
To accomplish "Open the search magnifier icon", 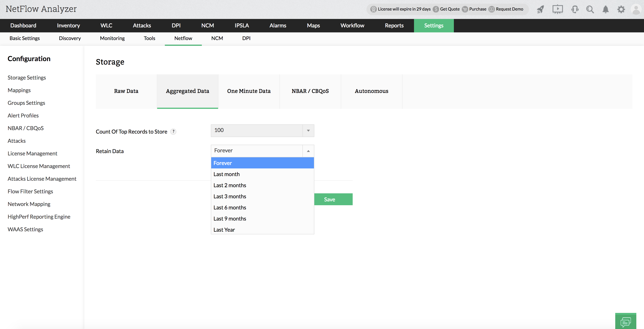I will pyautogui.click(x=590, y=10).
